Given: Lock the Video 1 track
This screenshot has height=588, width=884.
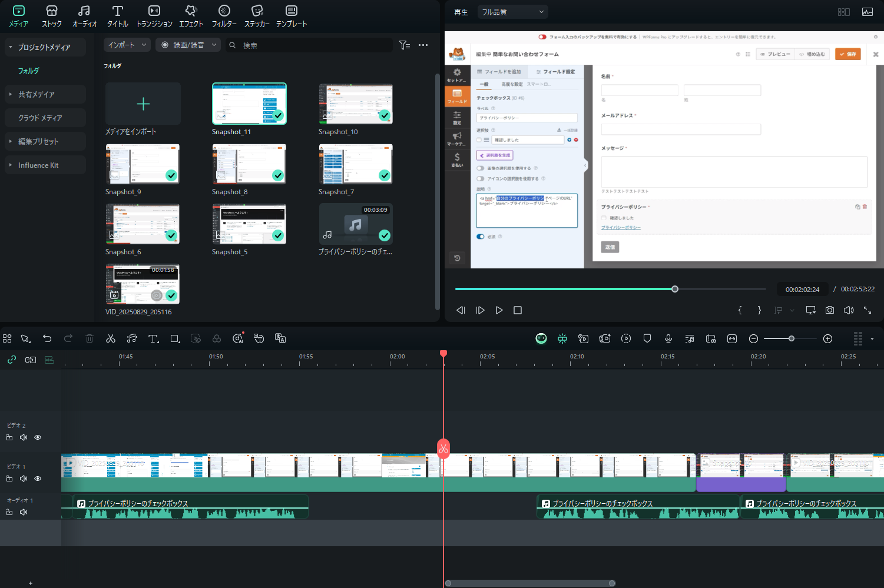Looking at the screenshot, I should (x=9, y=479).
